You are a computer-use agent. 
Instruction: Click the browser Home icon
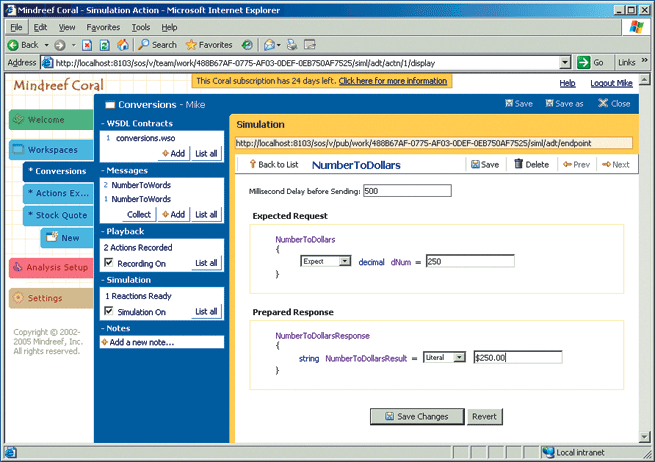[x=122, y=45]
